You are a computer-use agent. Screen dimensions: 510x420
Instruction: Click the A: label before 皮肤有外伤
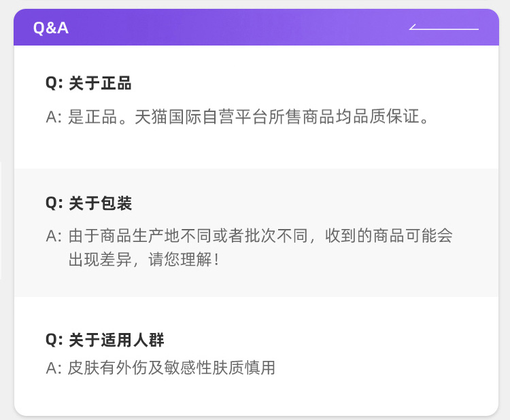[x=54, y=368]
